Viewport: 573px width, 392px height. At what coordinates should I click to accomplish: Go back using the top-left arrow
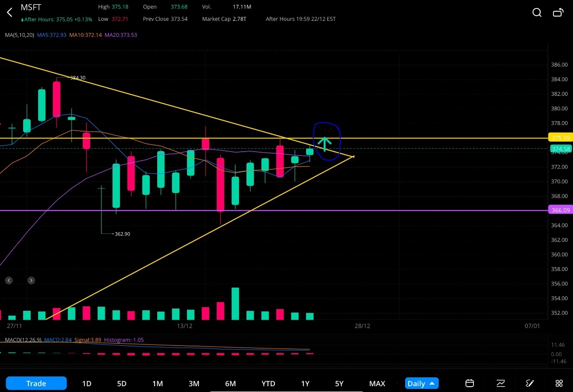point(10,12)
